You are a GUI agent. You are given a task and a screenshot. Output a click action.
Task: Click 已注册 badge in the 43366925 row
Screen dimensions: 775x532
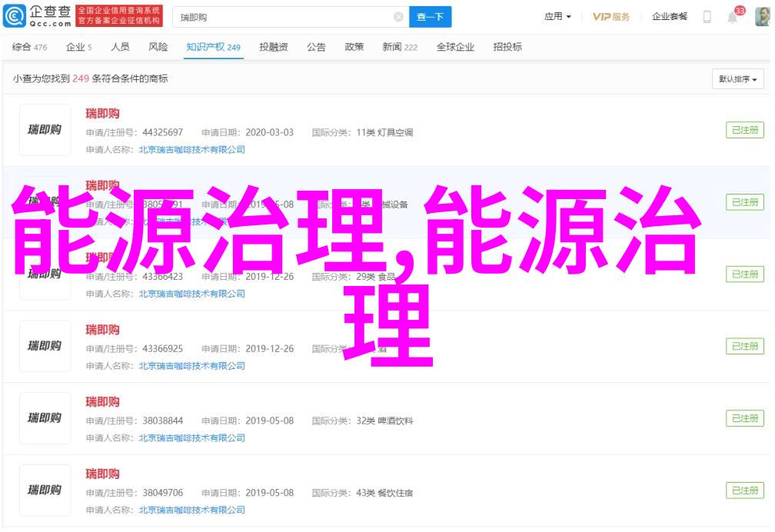coord(745,346)
